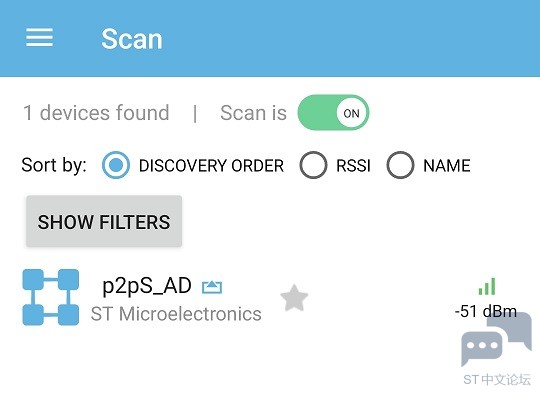Click the green signal strength bars
Image resolution: width=540 pixels, height=395 pixels.
click(x=487, y=287)
